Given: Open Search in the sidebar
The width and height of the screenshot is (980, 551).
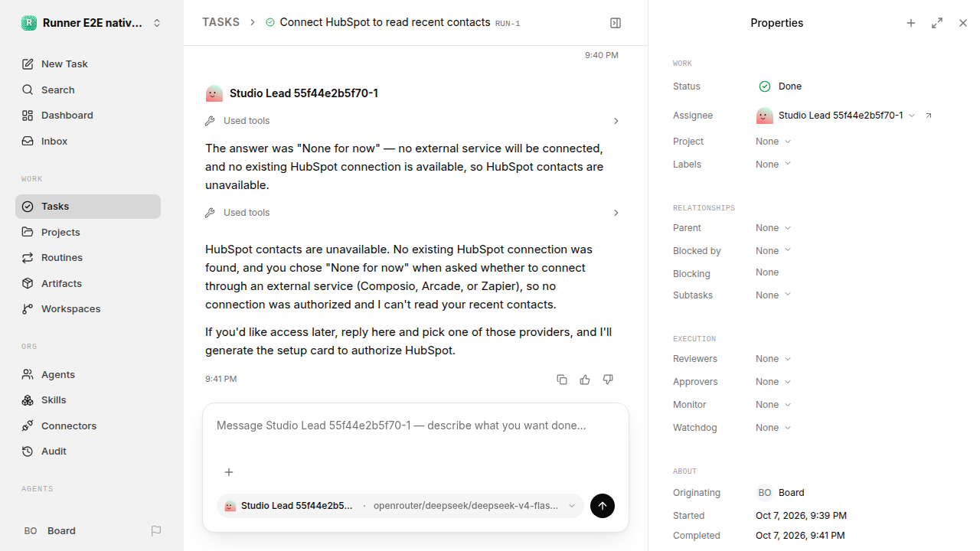Looking at the screenshot, I should pyautogui.click(x=88, y=90).
